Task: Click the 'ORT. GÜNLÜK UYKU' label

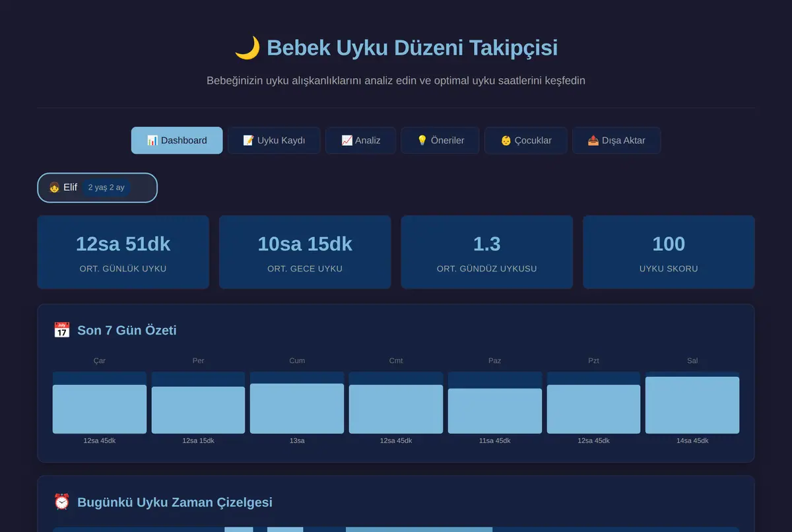Action: click(123, 269)
